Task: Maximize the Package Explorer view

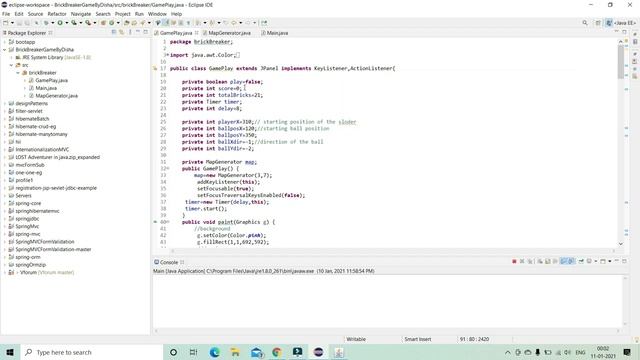Action: (x=145, y=32)
